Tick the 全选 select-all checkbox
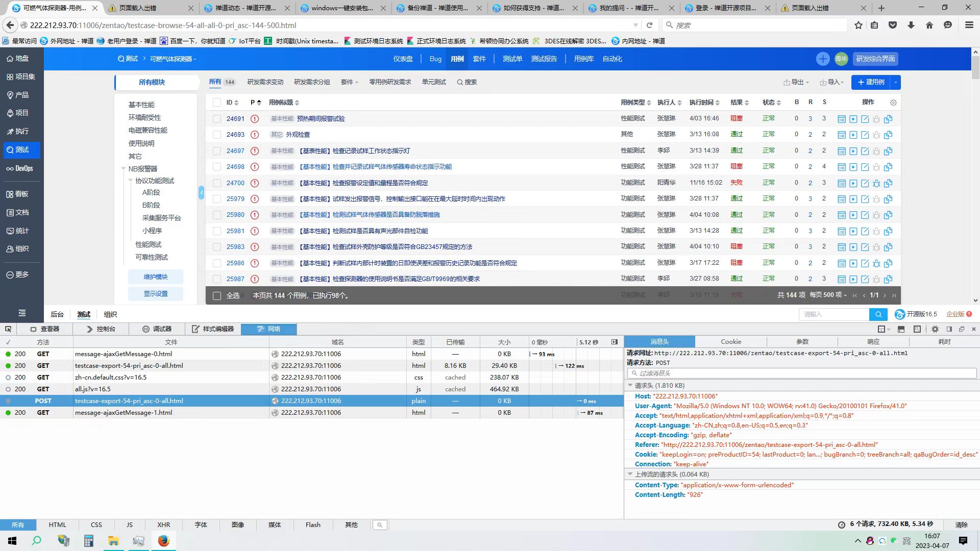980x551 pixels. coord(217,296)
